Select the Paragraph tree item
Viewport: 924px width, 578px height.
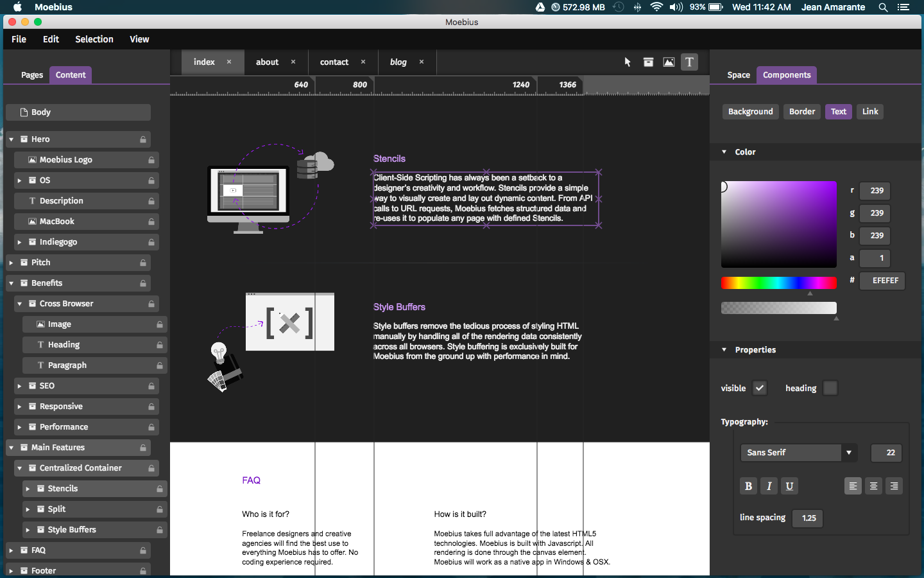click(95, 365)
